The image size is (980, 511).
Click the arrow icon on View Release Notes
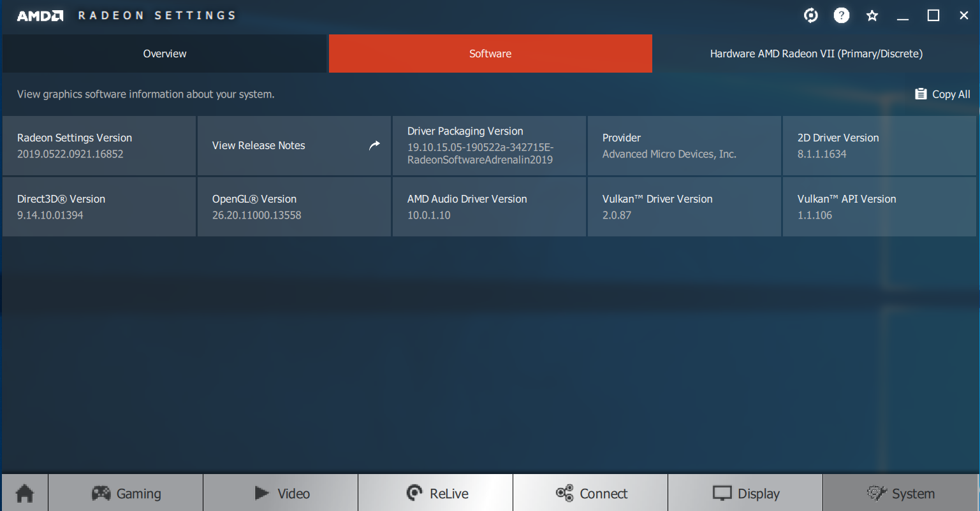[x=374, y=145]
